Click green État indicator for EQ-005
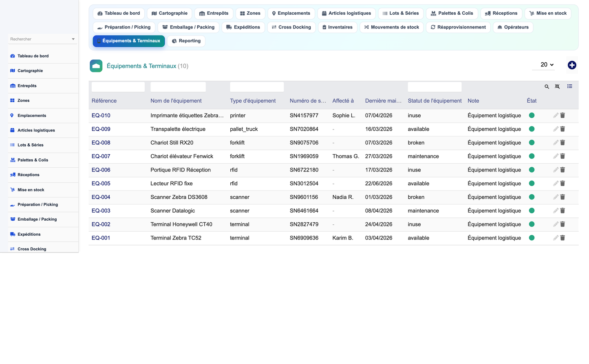 point(532,184)
